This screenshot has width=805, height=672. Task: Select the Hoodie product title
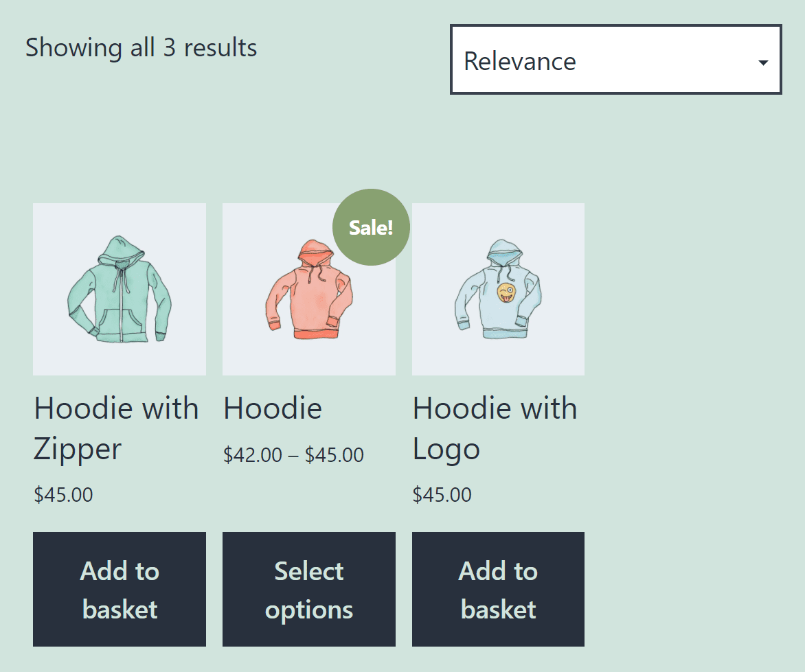[x=272, y=408]
